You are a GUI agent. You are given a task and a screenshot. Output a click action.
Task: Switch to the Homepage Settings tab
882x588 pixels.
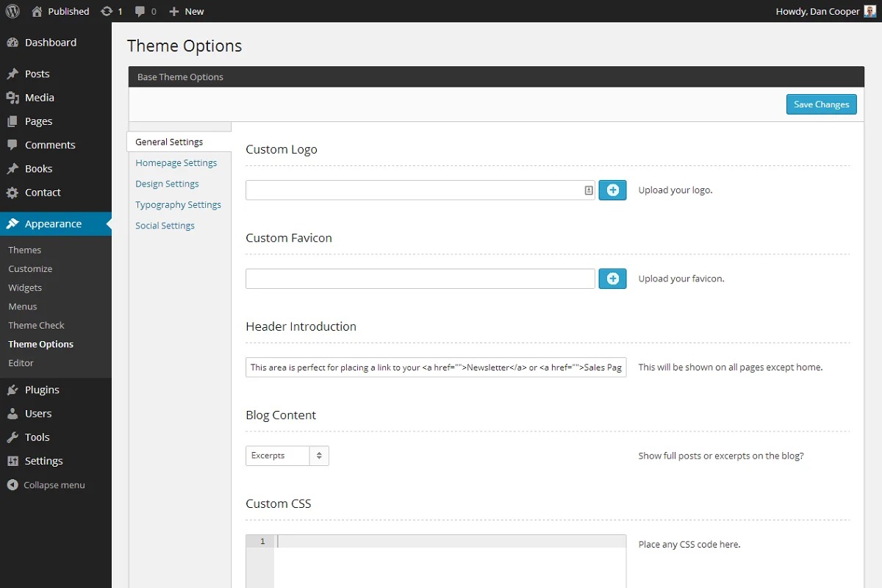176,163
